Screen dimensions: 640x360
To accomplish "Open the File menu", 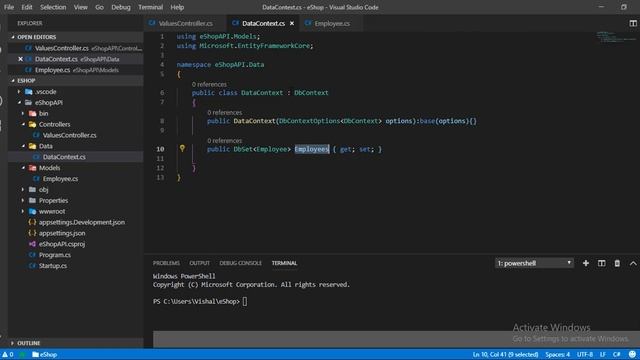I will pos(9,7).
